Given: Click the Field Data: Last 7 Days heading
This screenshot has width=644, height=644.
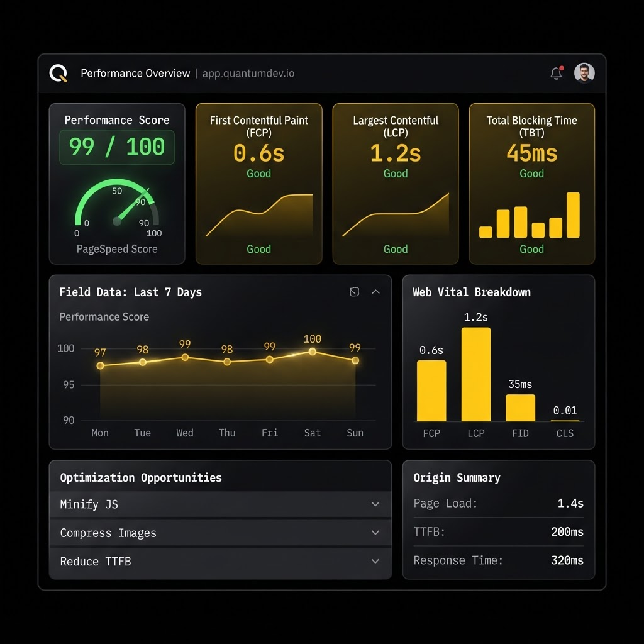Looking at the screenshot, I should tap(131, 292).
